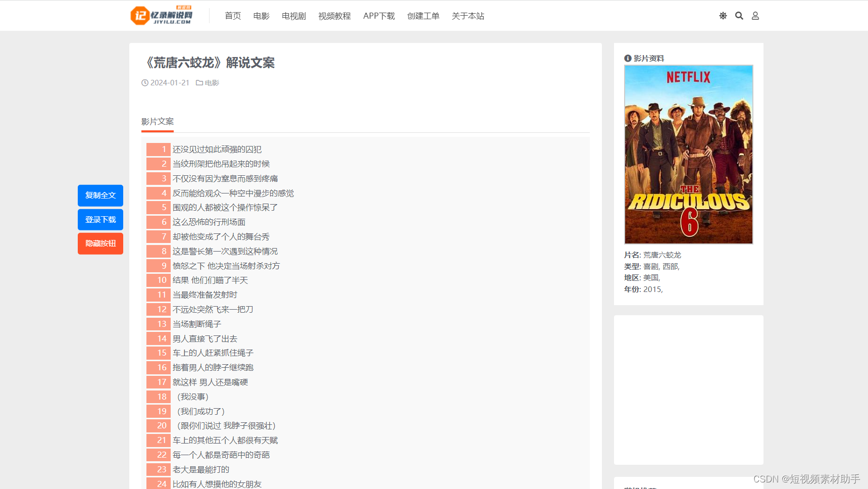Click the 登录下载 button
Image resolution: width=868 pixels, height=489 pixels.
coord(100,220)
